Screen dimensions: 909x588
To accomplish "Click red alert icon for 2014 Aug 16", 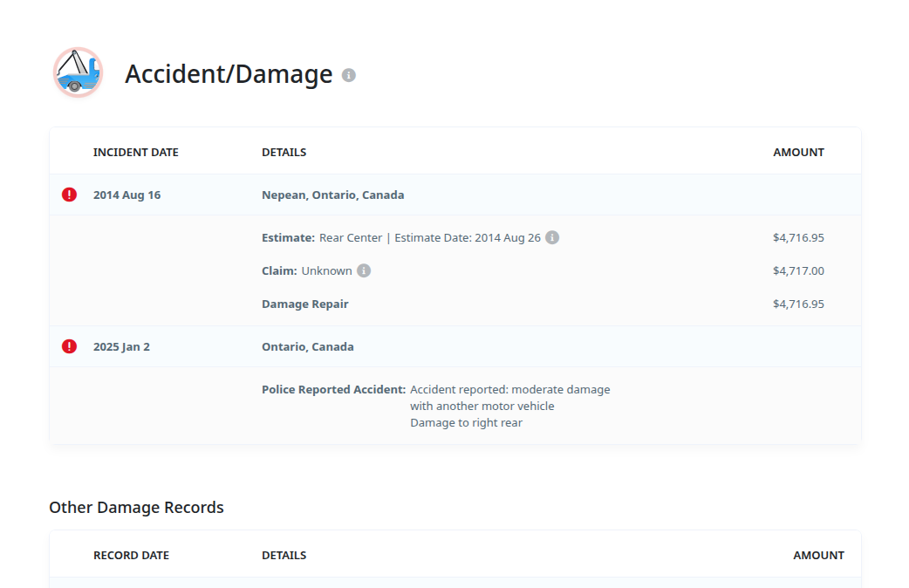I will point(70,195).
